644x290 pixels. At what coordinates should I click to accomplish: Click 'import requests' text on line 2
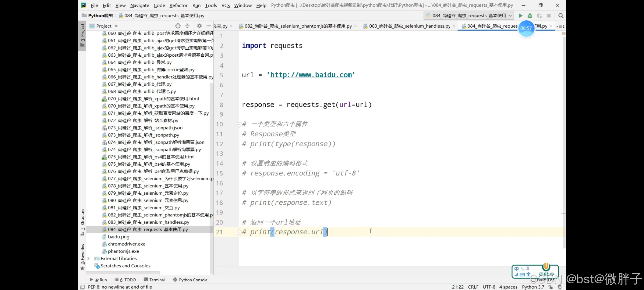[272, 45]
